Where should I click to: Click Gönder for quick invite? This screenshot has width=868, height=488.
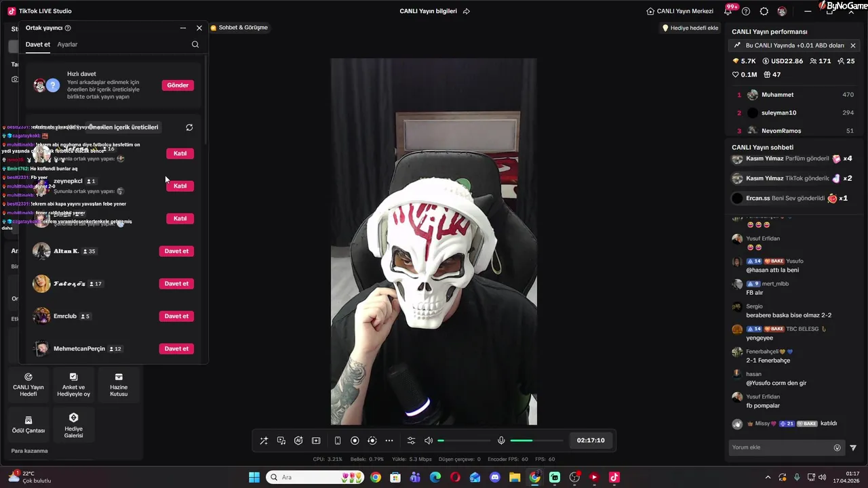178,85
